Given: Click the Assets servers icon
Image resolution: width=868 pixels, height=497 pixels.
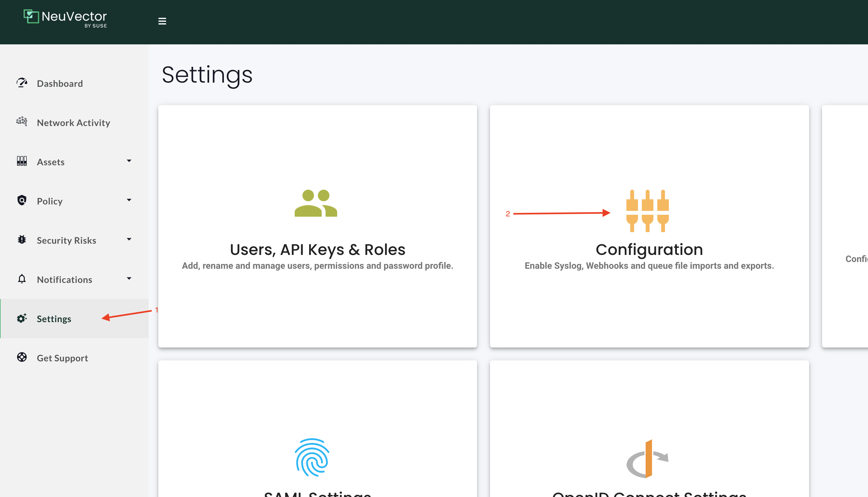Looking at the screenshot, I should (x=22, y=161).
